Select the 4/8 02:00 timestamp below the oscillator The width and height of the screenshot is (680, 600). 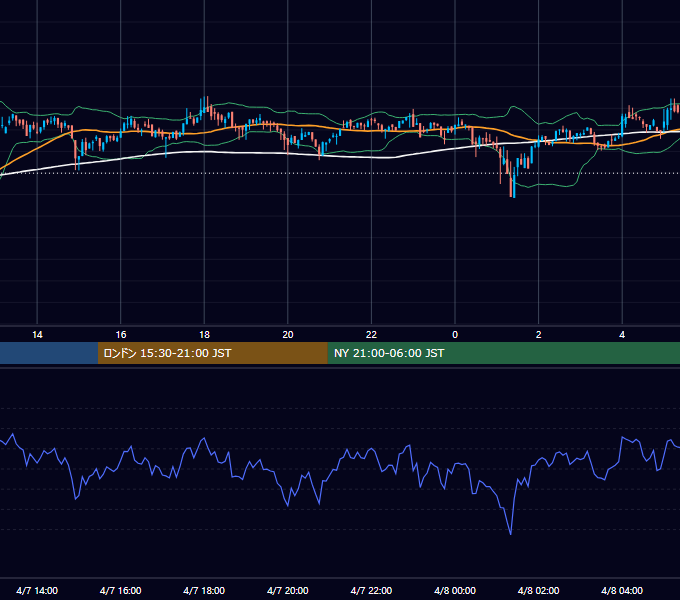[538, 590]
